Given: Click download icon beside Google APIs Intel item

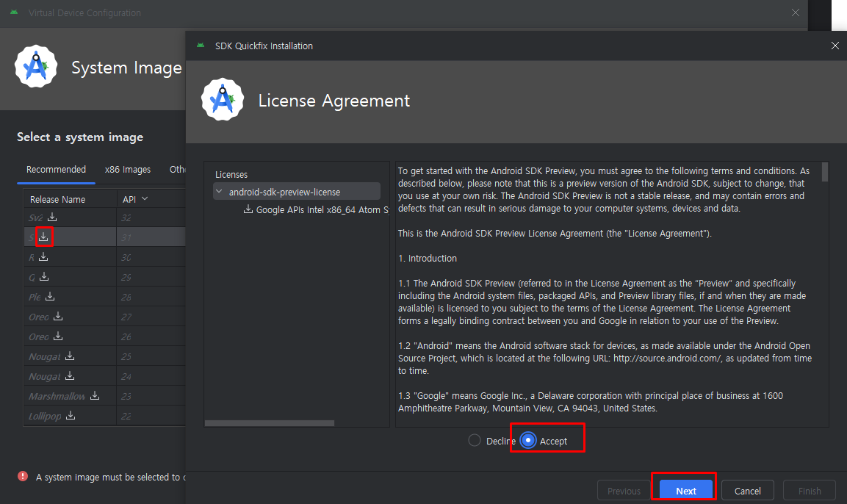Looking at the screenshot, I should click(248, 209).
